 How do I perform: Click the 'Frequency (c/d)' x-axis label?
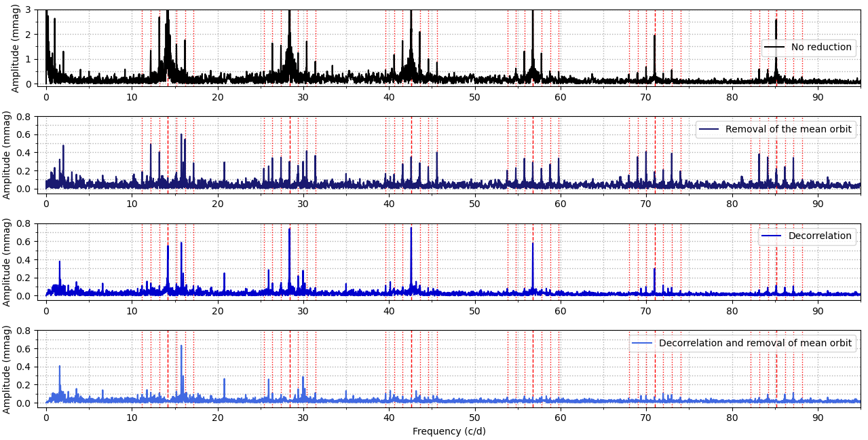pos(449,432)
